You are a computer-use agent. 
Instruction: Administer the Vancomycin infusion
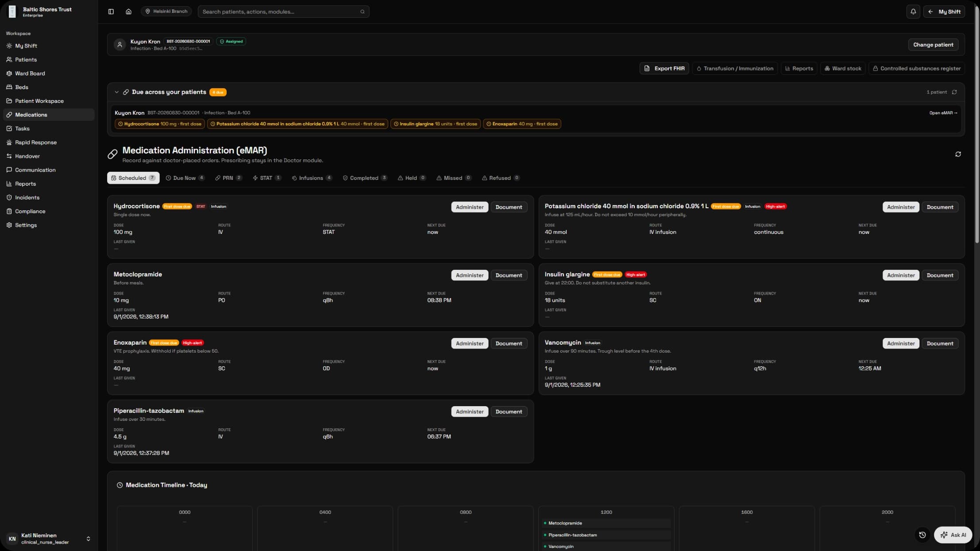(x=900, y=343)
